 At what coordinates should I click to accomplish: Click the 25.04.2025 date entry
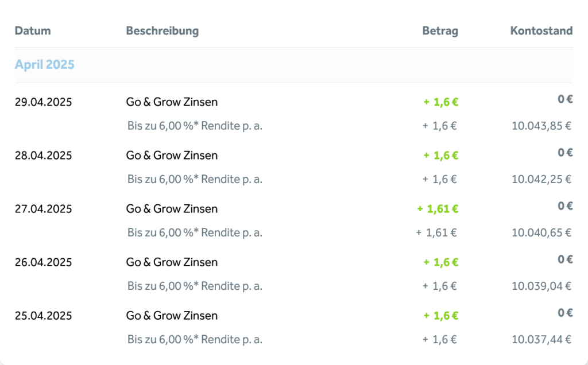(x=43, y=316)
